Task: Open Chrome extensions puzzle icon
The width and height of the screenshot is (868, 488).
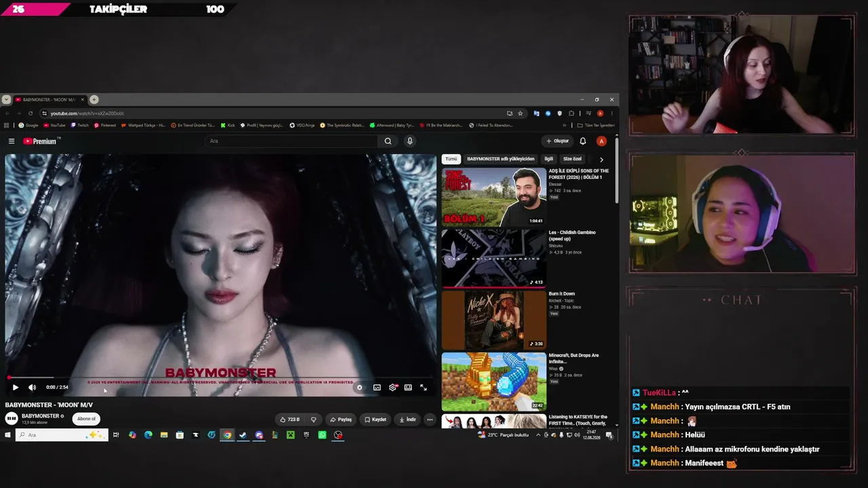Action: point(571,113)
